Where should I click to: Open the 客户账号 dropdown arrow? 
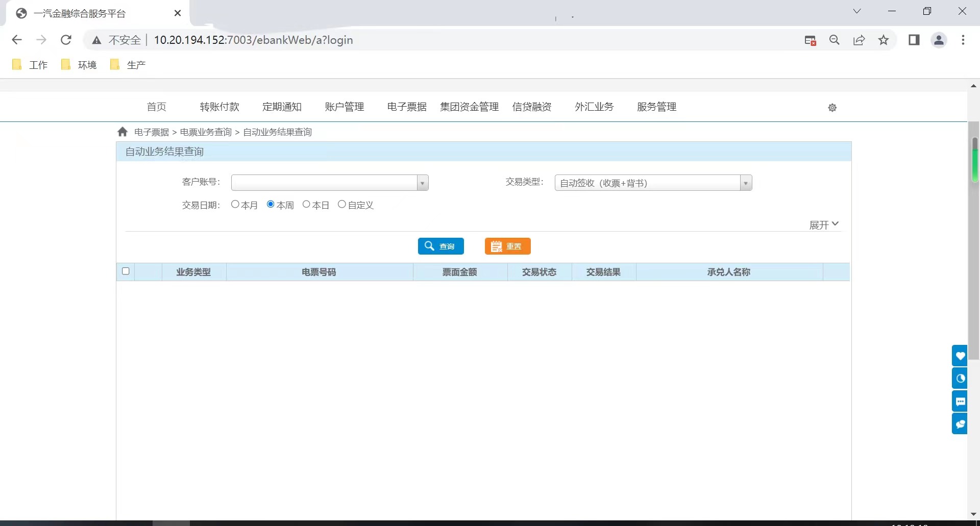point(423,183)
